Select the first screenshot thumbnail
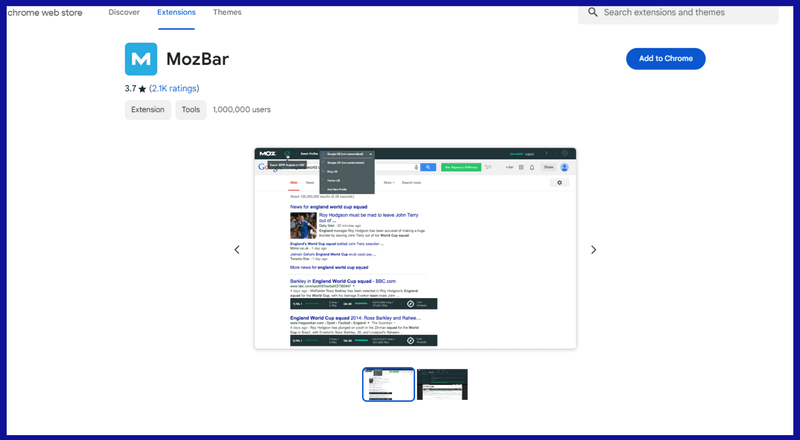The height and width of the screenshot is (440, 800). pyautogui.click(x=388, y=384)
